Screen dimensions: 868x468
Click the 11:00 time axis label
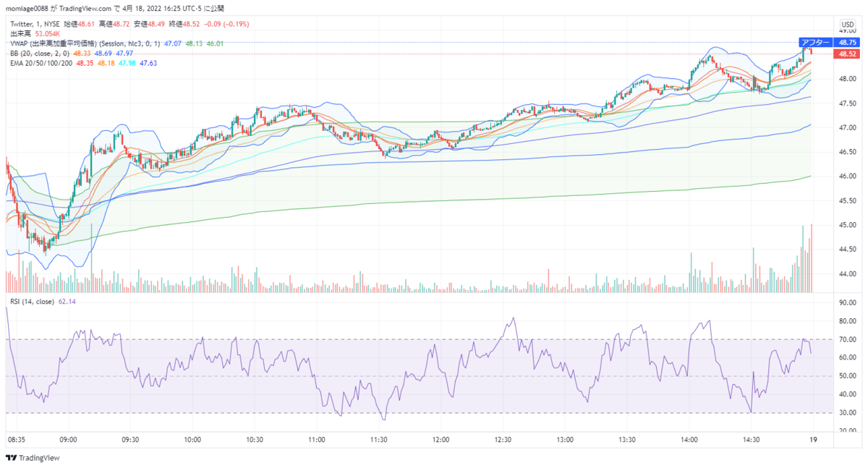click(x=317, y=439)
